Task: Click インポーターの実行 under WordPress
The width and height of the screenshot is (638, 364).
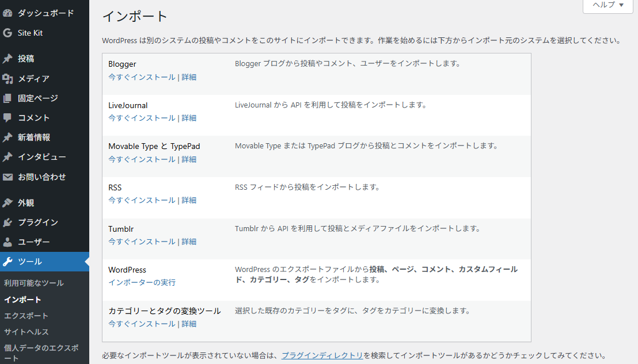Action: [142, 282]
